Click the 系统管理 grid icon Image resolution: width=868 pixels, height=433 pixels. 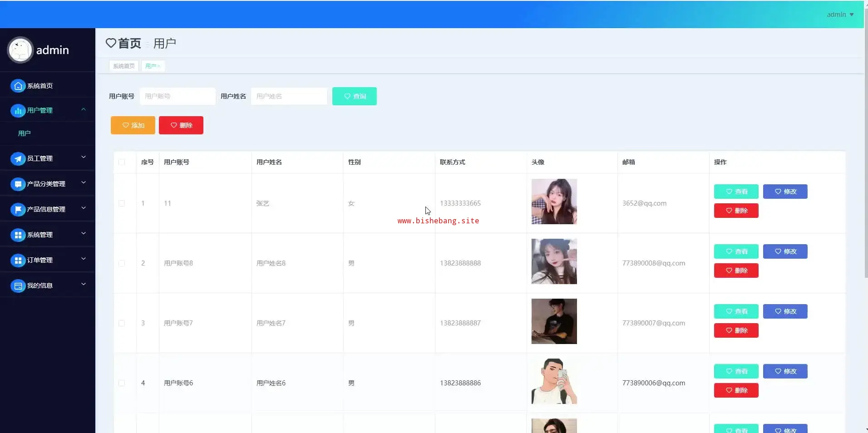pos(18,235)
